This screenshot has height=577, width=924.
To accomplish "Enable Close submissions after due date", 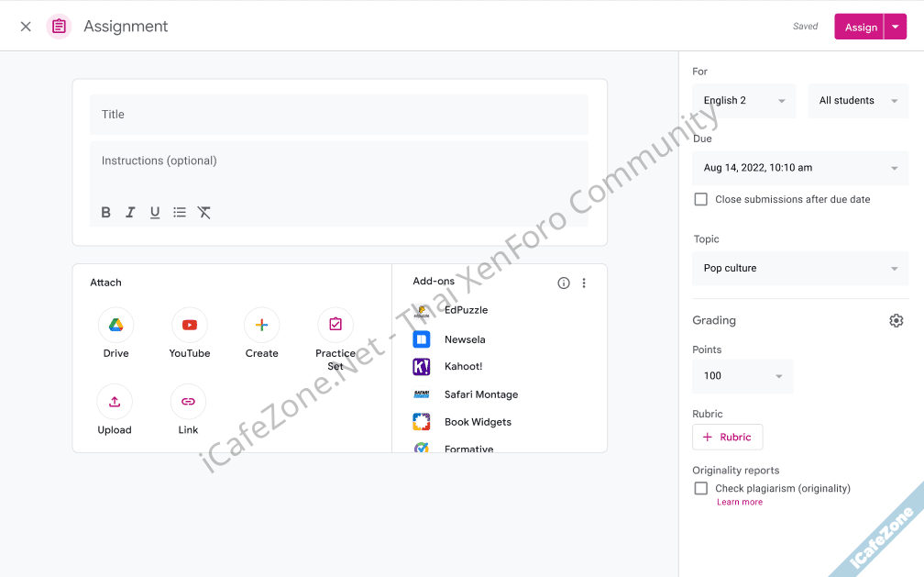I will (701, 199).
